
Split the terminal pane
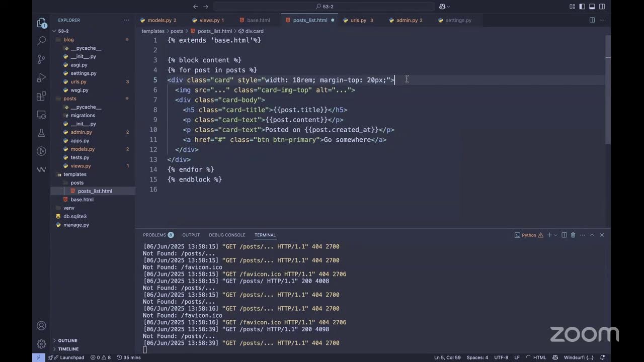pos(564,235)
